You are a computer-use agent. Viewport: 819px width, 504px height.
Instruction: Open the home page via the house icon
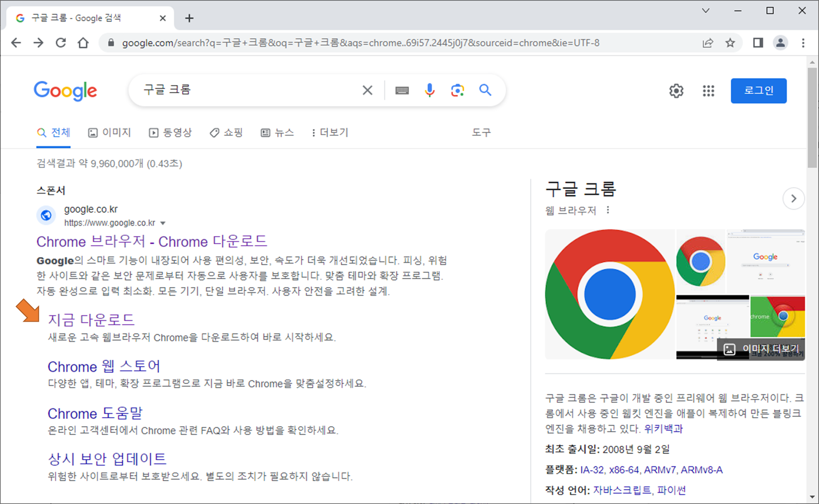point(83,43)
